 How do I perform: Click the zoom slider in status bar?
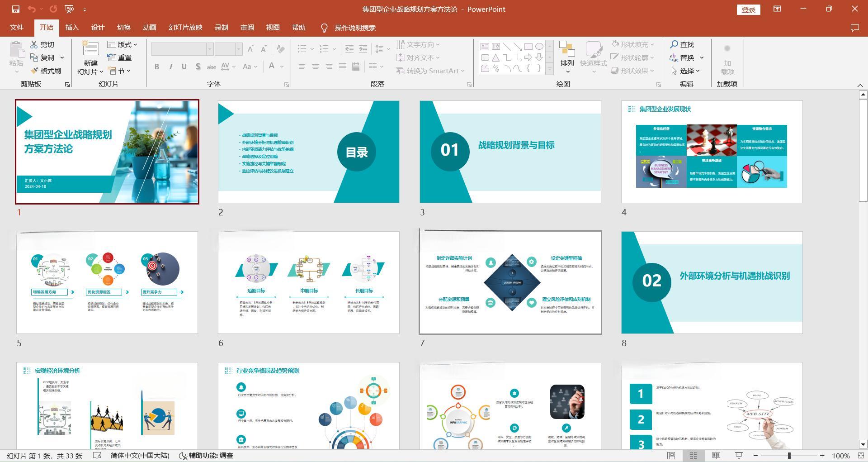click(x=789, y=455)
